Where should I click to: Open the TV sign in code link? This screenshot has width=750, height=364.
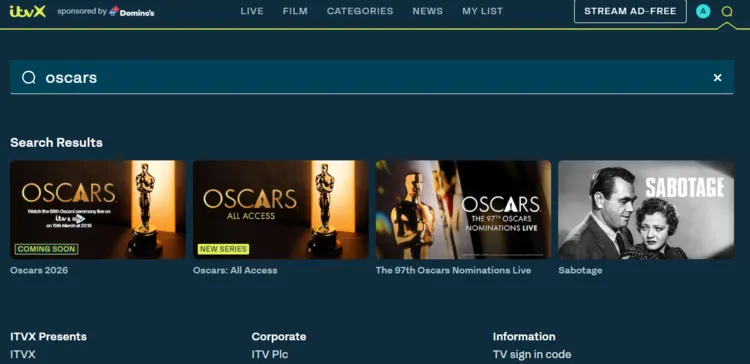pyautogui.click(x=532, y=354)
